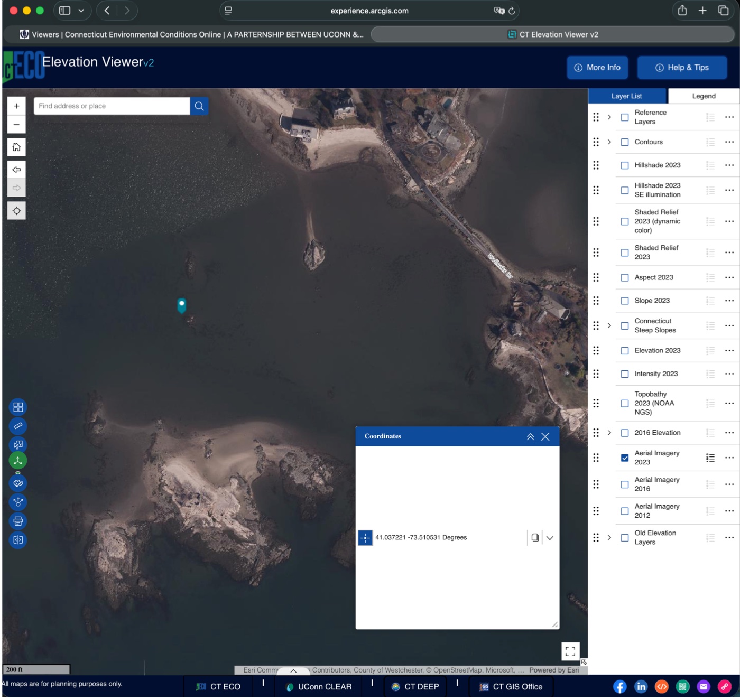Enter fullscreen map view
740x700 pixels.
(x=570, y=651)
